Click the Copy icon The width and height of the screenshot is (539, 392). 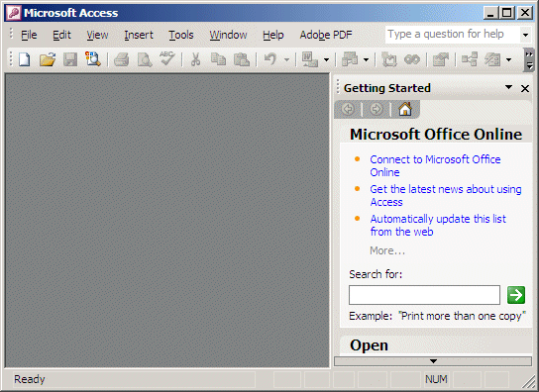point(218,59)
